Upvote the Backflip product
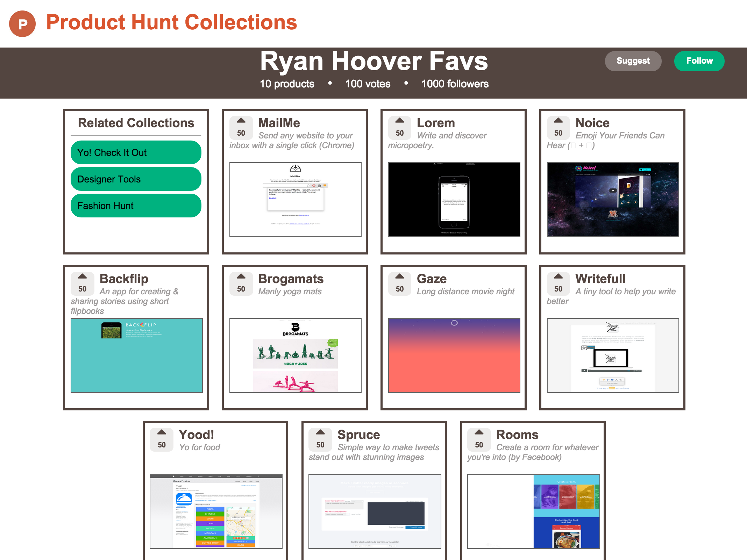 coord(82,283)
